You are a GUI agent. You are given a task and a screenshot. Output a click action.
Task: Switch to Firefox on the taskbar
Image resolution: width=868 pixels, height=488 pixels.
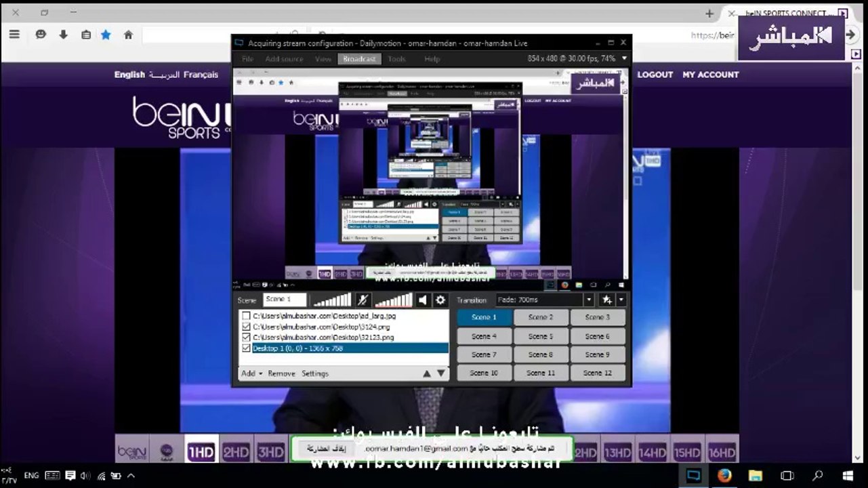tap(724, 475)
